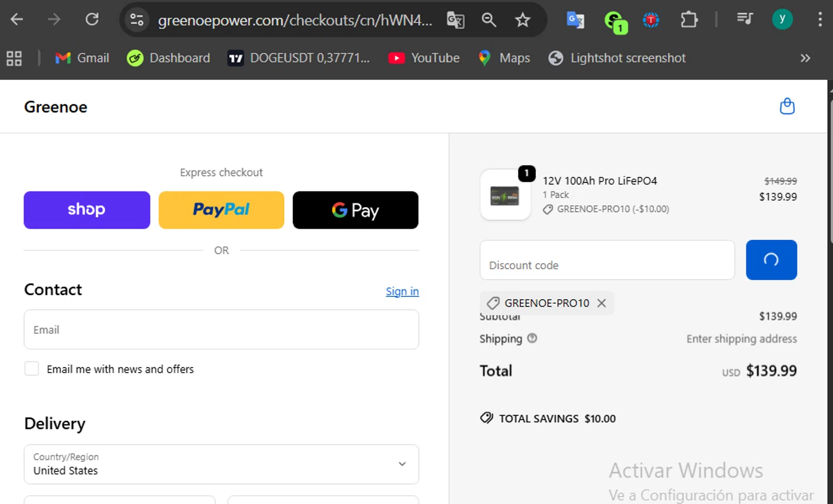
Task: Open the YouTube bookmark
Action: coord(424,58)
